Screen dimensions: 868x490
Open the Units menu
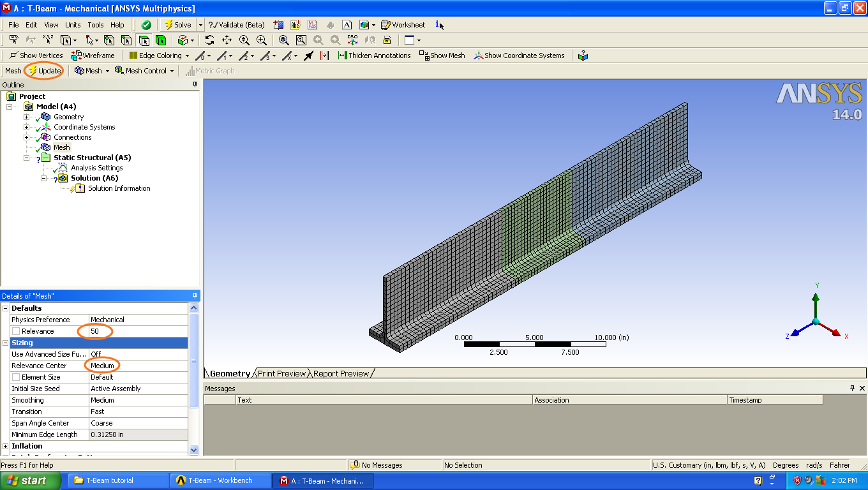tap(73, 25)
